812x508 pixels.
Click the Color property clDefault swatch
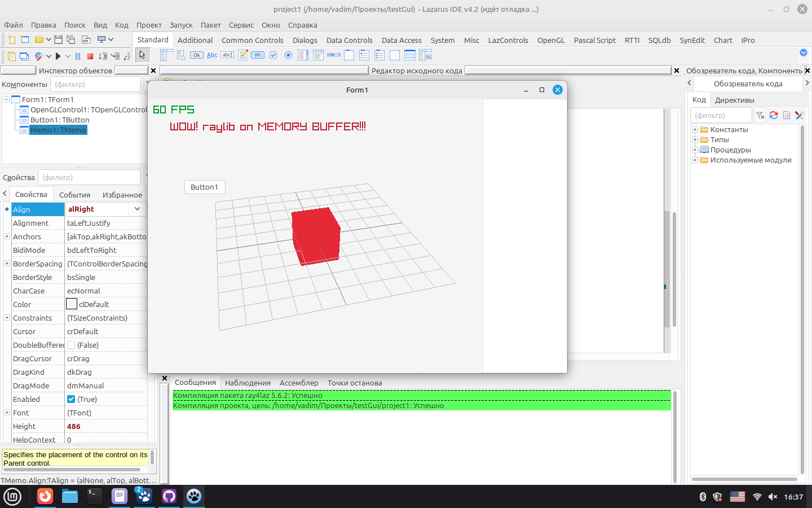pyautogui.click(x=72, y=304)
